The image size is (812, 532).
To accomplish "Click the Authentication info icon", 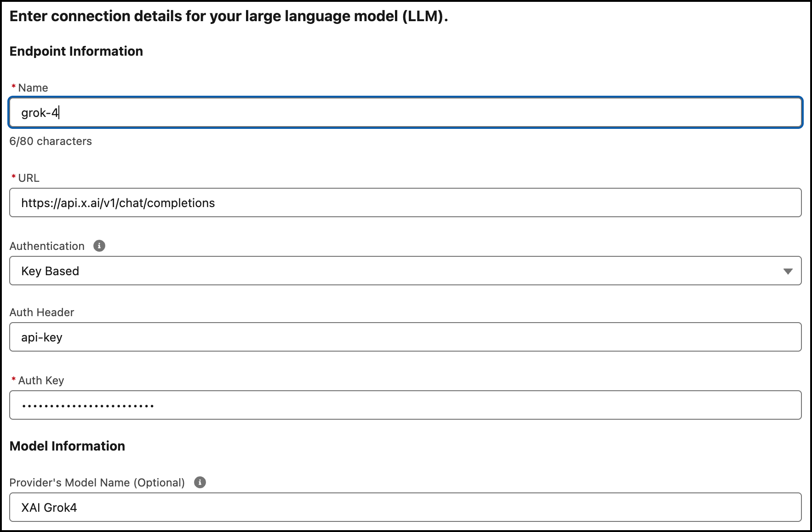I will pos(99,246).
